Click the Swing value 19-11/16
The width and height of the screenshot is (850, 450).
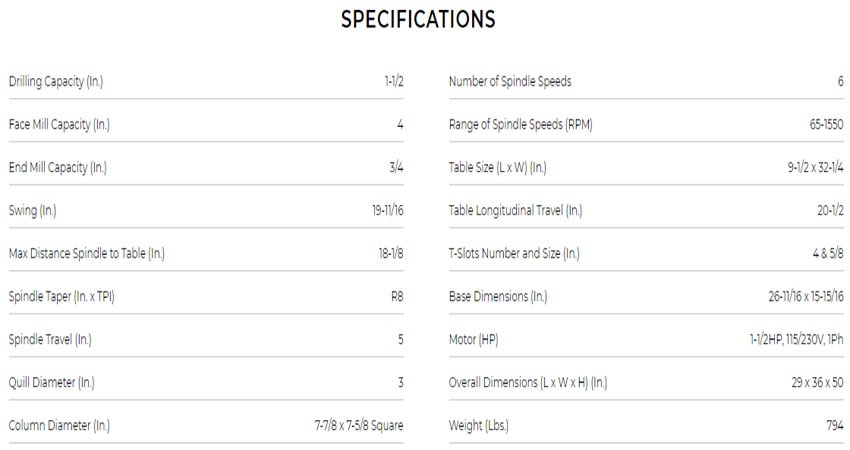click(386, 211)
